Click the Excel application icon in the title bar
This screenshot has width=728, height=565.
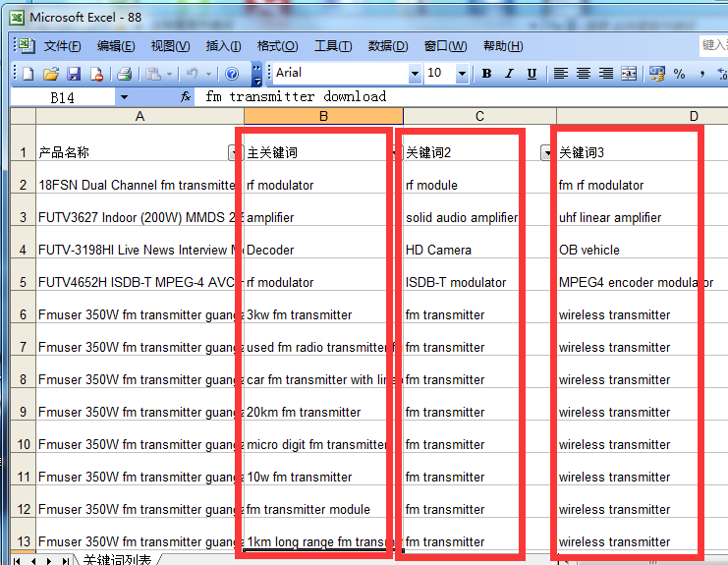17,18
